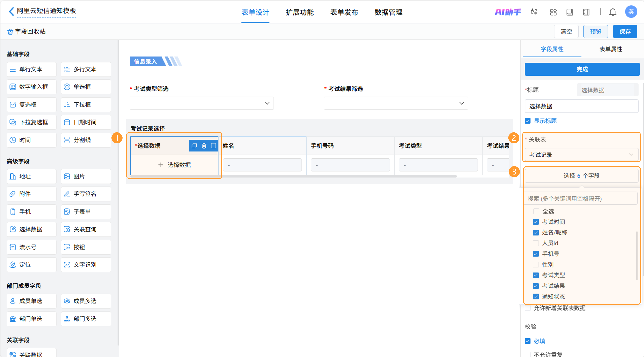Check the 人员id field checkbox

tap(536, 243)
